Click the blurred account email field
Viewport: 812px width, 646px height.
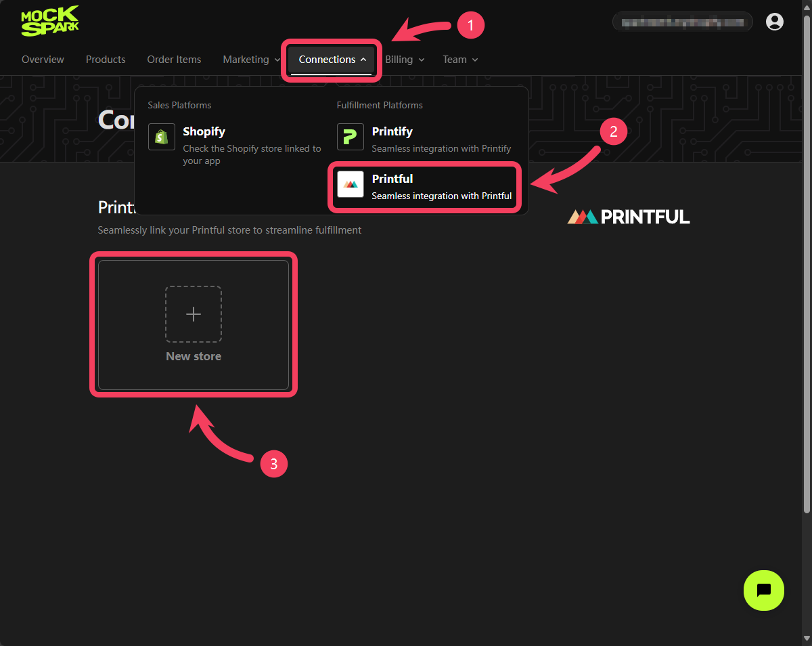click(683, 22)
